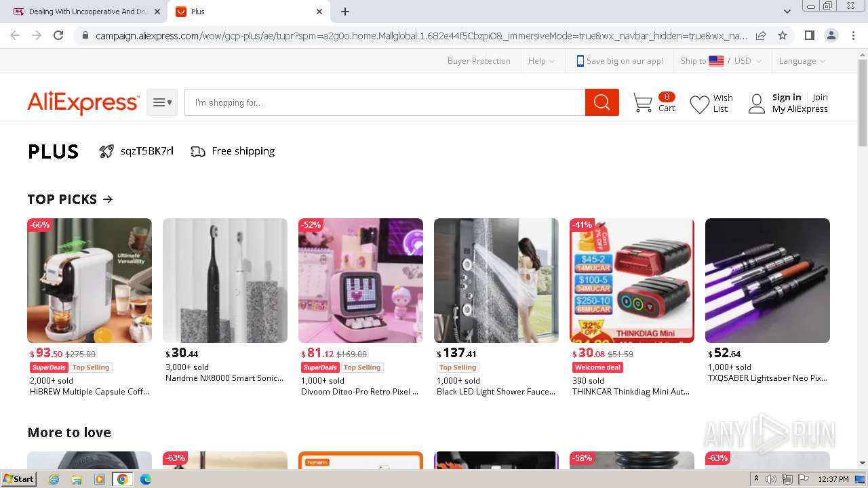Expand the Language dropdown
The height and width of the screenshot is (488, 868).
point(802,61)
